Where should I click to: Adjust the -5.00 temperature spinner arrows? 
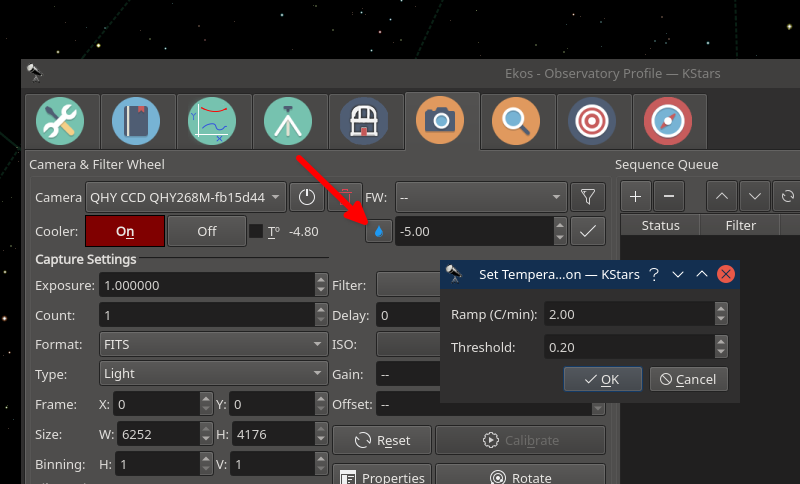tap(560, 231)
